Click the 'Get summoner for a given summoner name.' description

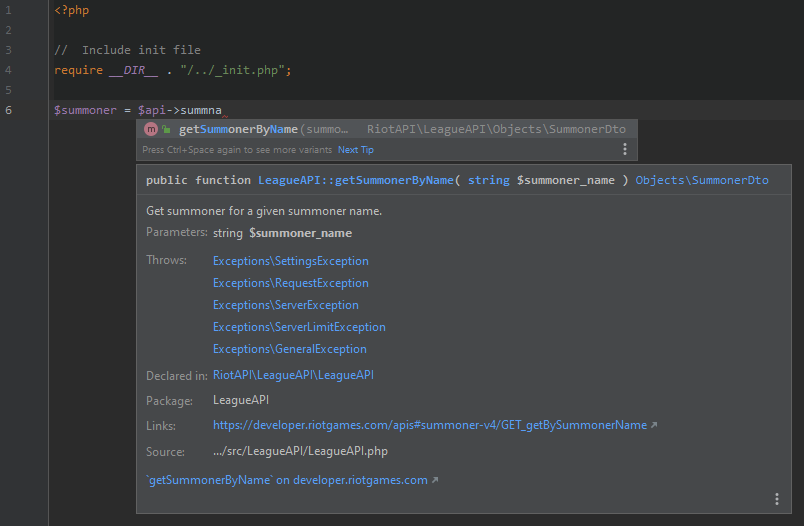coord(264,211)
